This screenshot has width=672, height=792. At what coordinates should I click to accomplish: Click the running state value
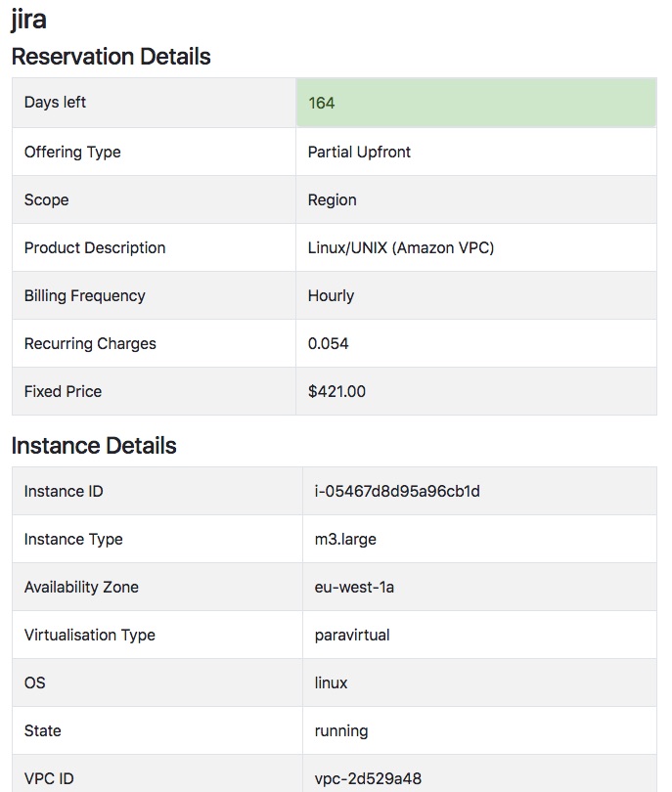pos(341,730)
